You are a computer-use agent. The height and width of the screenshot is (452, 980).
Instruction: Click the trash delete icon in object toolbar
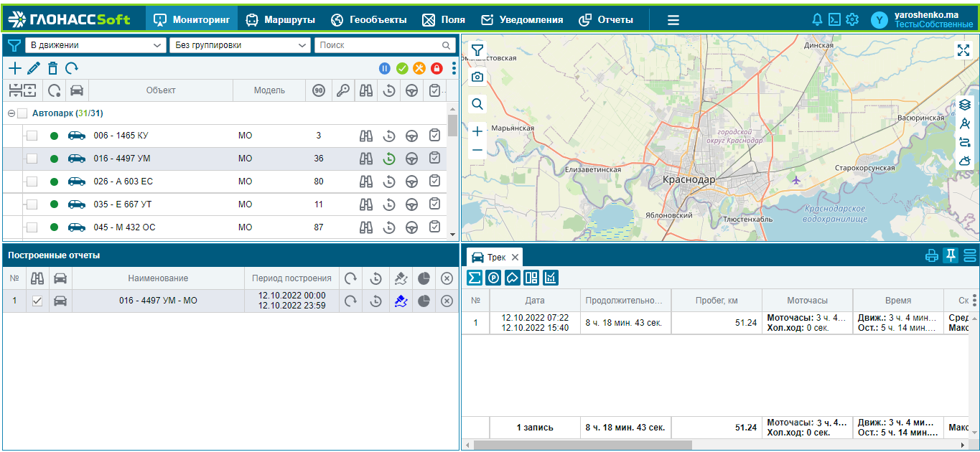click(x=52, y=69)
